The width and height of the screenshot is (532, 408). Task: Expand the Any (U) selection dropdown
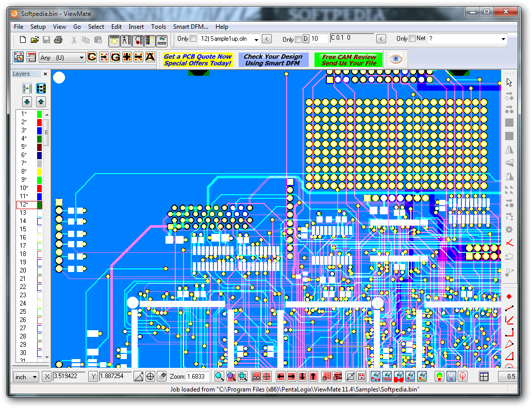point(81,58)
